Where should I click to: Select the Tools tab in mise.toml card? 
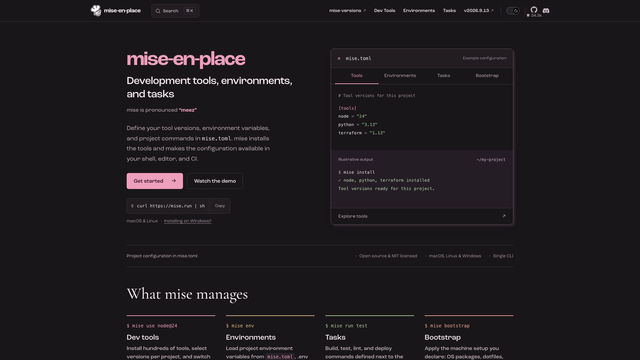[357, 76]
